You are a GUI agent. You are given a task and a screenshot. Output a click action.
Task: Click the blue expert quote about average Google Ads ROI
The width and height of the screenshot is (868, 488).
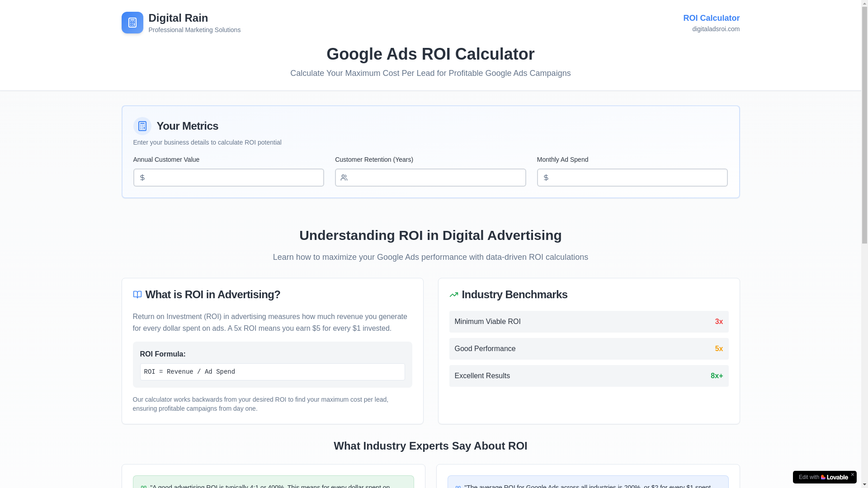[x=588, y=482]
